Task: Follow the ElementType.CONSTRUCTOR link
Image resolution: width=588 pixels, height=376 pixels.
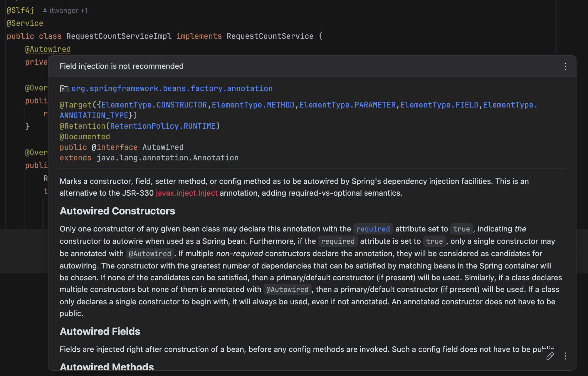Action: coord(154,105)
